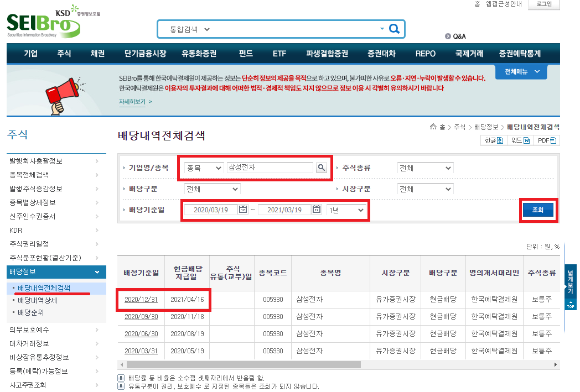Click the Q&A link icon
Image resolution: width=580 pixels, height=392 pixels.
[x=448, y=36]
